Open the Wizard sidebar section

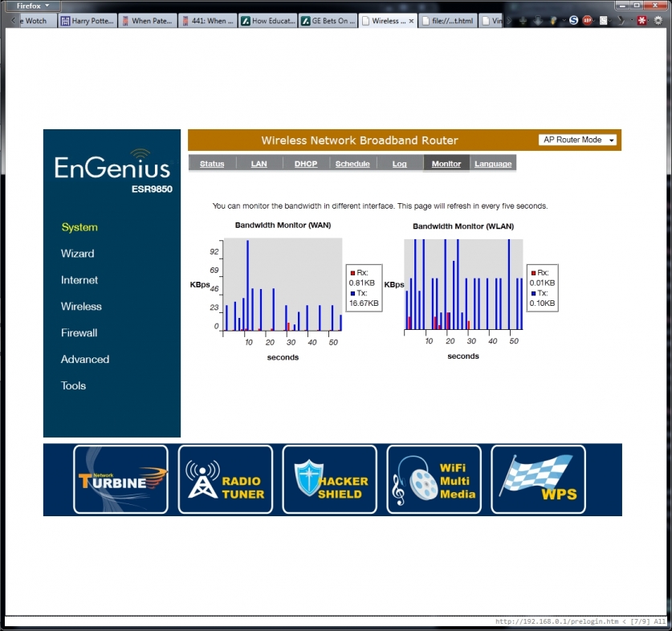[77, 254]
